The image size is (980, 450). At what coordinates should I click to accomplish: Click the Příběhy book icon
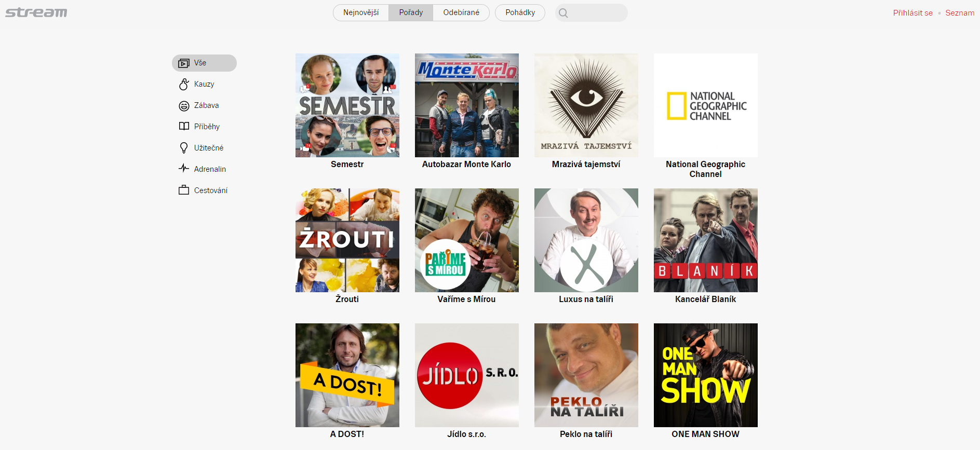coord(184,126)
